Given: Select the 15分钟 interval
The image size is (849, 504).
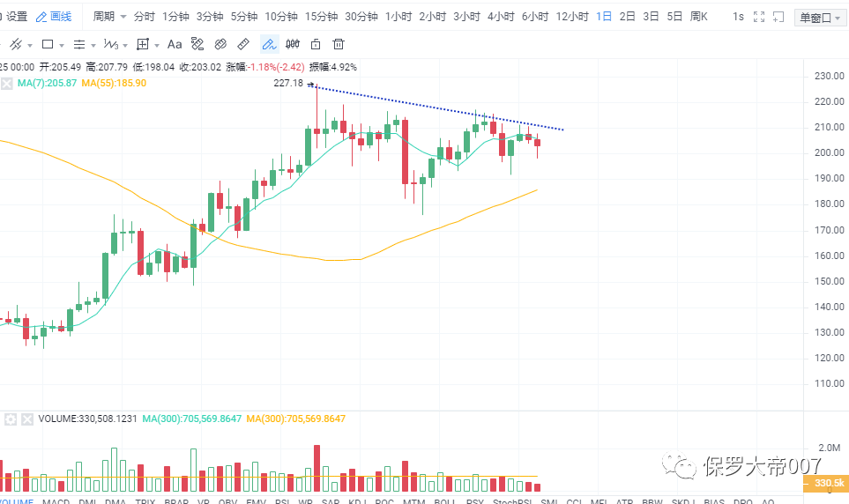Looking at the screenshot, I should coord(321,17).
